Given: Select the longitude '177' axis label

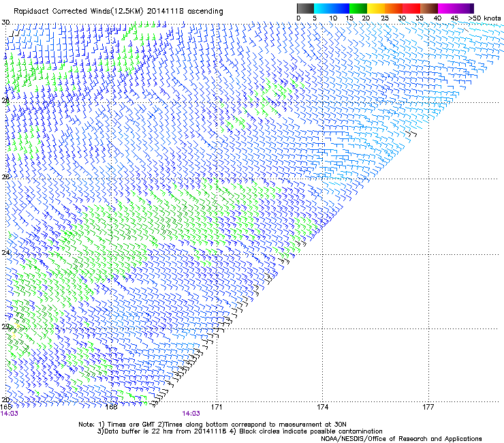Looking at the screenshot, I should (428, 407).
